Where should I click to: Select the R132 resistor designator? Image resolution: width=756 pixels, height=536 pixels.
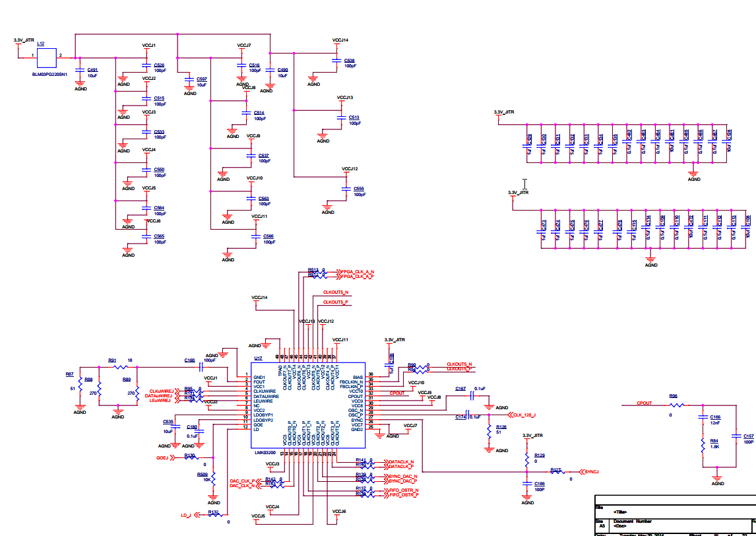point(213,512)
